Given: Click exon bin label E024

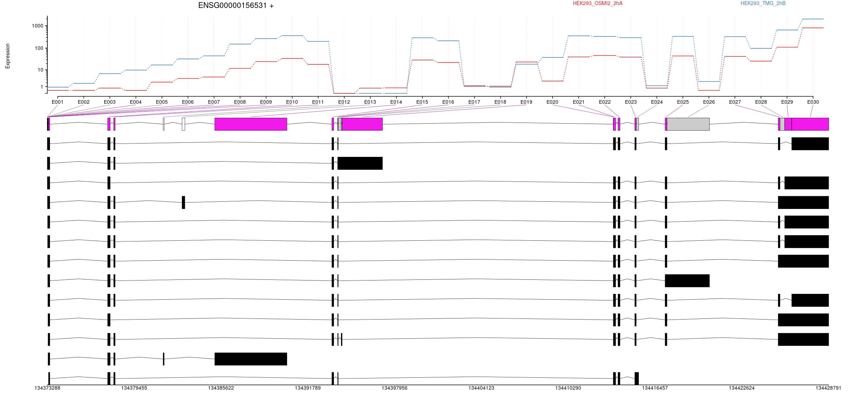Looking at the screenshot, I should pos(657,102).
